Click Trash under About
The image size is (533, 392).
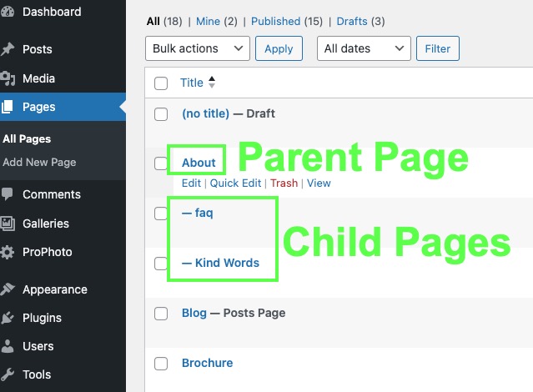coord(284,183)
